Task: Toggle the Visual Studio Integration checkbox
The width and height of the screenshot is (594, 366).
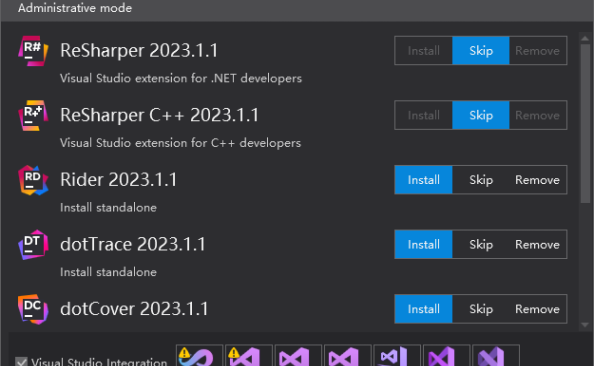Action: pos(22,361)
